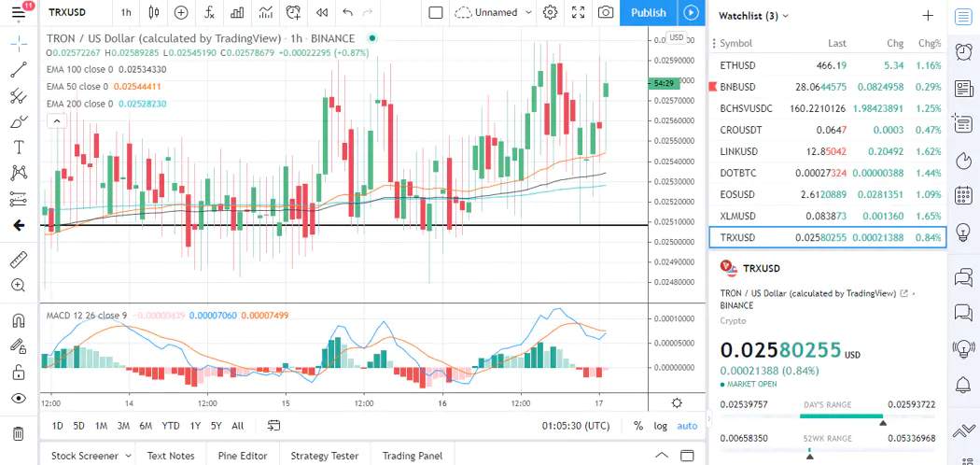The height and width of the screenshot is (465, 980).
Task: Select the trend line drawing tool
Action: 19,70
